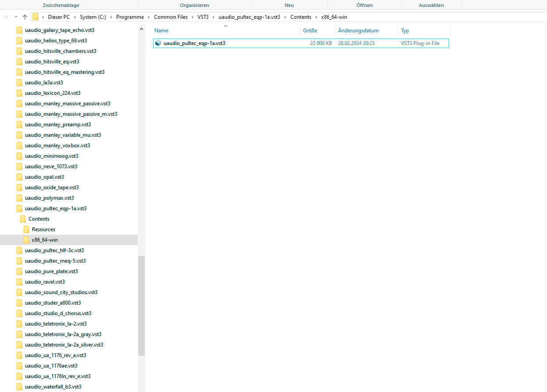Select uaudio_hitsville_eq_mastering.vst3 folder icon
This screenshot has height=392, width=547.
coord(19,72)
